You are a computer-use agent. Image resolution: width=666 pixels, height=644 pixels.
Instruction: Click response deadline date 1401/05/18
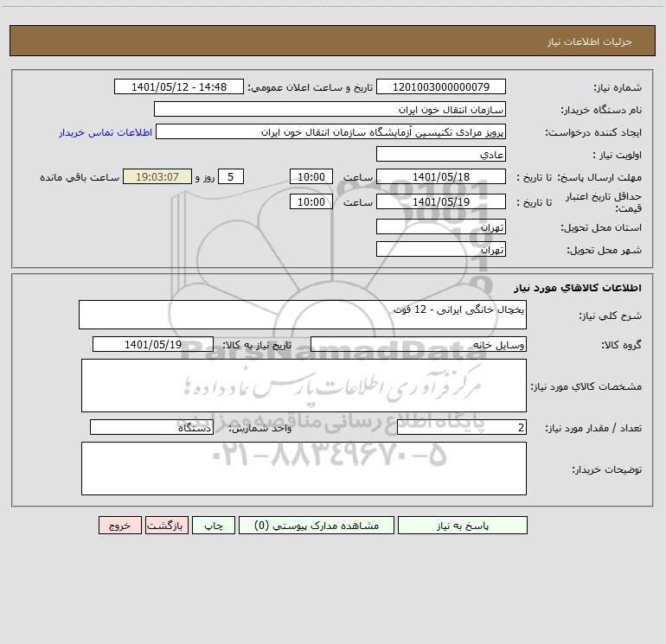click(441, 176)
